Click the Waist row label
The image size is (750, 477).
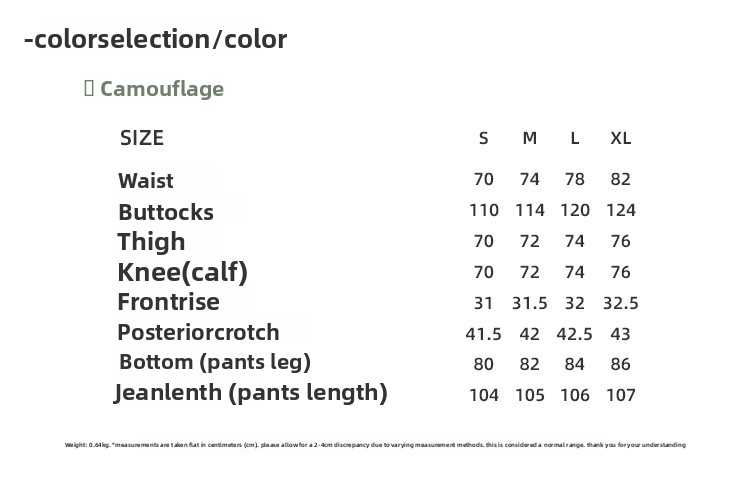[146, 181]
